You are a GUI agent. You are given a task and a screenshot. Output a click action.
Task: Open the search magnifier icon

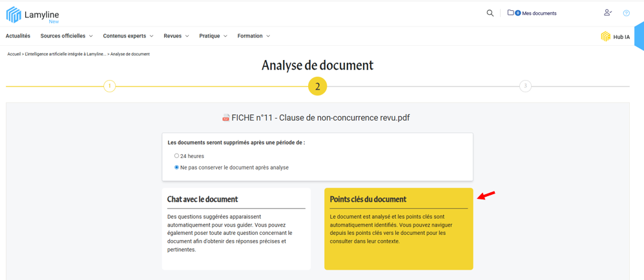click(490, 13)
